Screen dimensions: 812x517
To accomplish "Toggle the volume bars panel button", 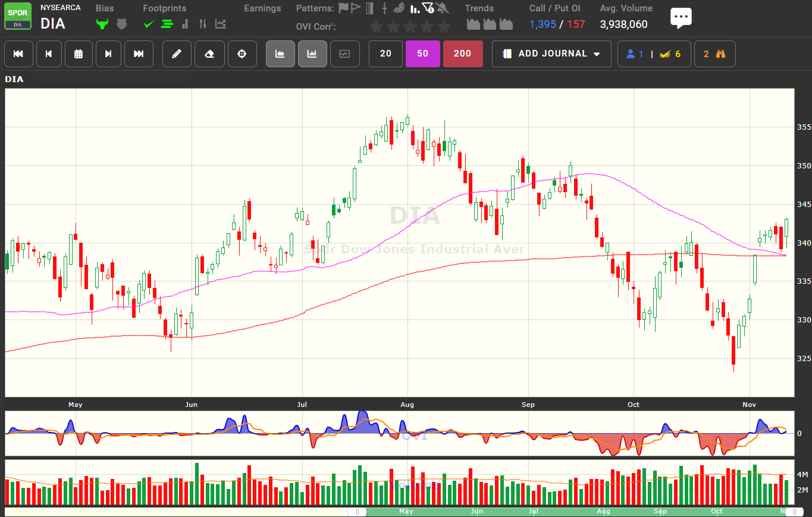I will point(312,54).
